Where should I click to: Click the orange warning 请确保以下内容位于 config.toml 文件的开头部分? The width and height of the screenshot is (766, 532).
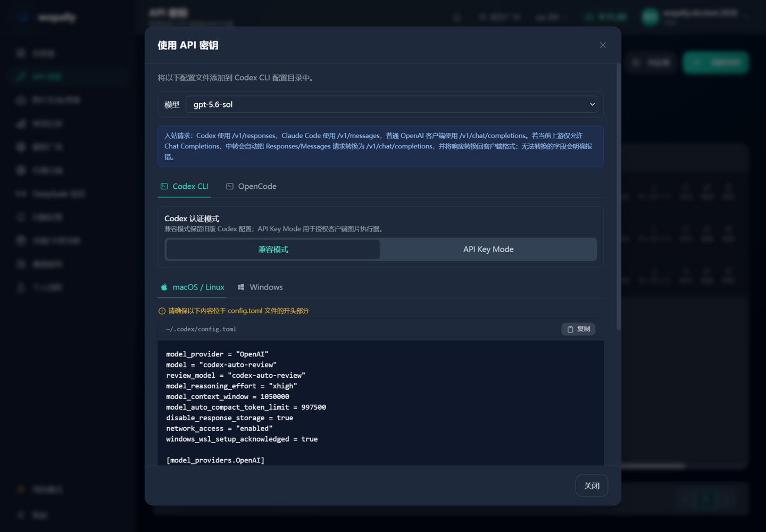(238, 311)
